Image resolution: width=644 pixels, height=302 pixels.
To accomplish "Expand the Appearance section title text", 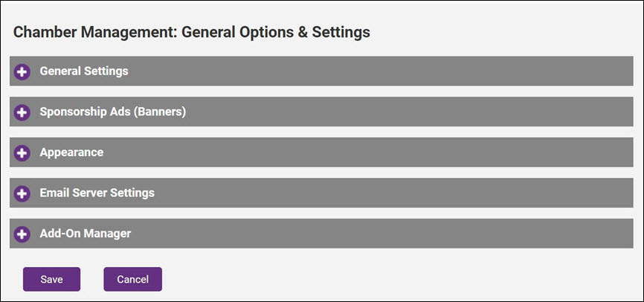I will (71, 152).
